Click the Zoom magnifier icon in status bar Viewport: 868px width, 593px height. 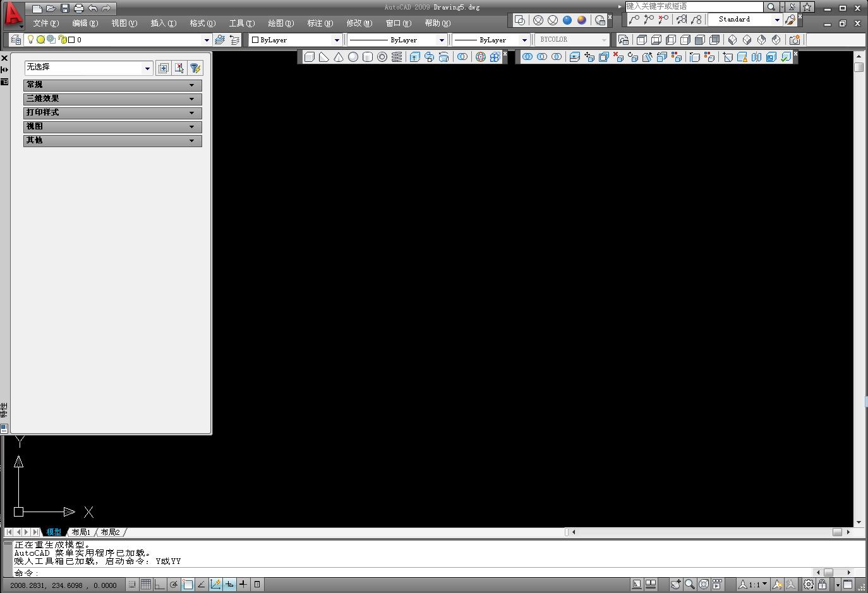690,585
